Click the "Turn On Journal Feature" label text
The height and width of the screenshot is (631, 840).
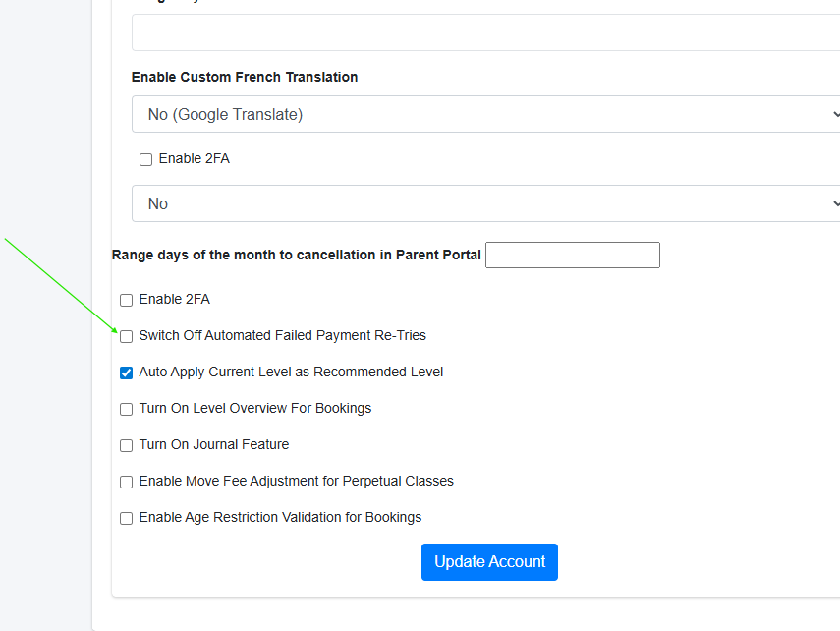(214, 444)
